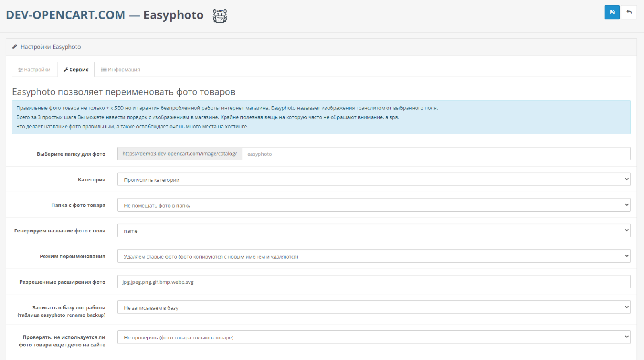
Task: Click the blue save floppy icon button
Action: pyautogui.click(x=612, y=12)
